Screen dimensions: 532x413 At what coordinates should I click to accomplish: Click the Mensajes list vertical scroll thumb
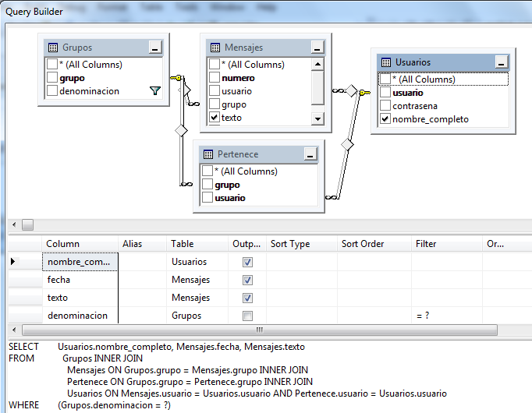point(317,88)
